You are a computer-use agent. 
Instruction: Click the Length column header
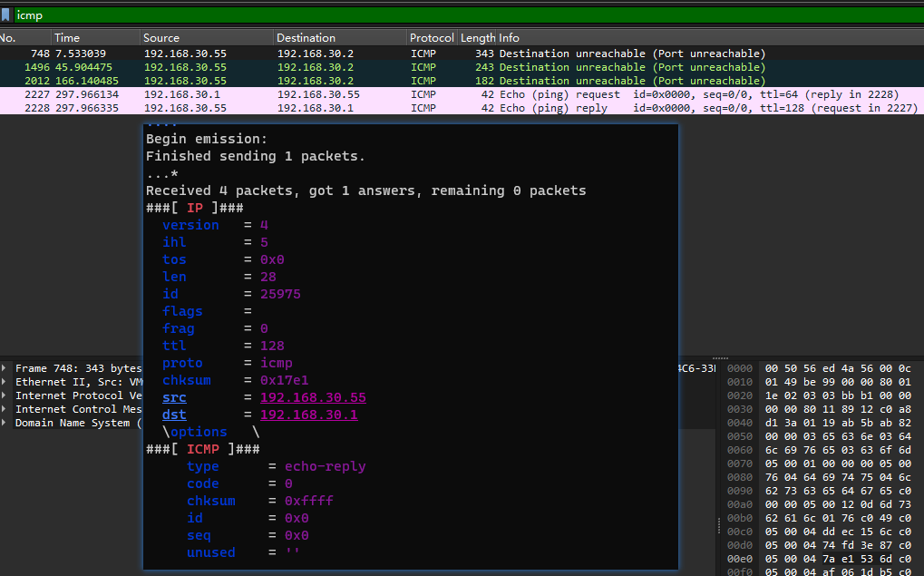click(x=476, y=37)
